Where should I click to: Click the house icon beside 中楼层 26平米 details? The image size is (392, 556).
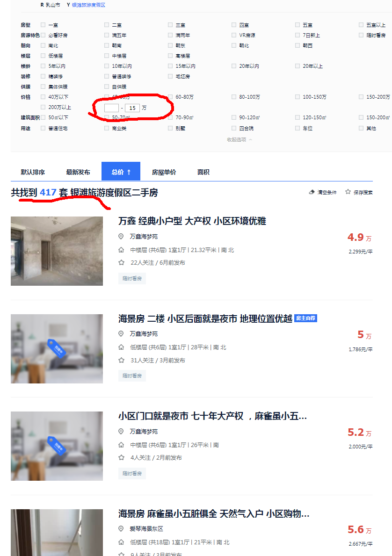(121, 445)
